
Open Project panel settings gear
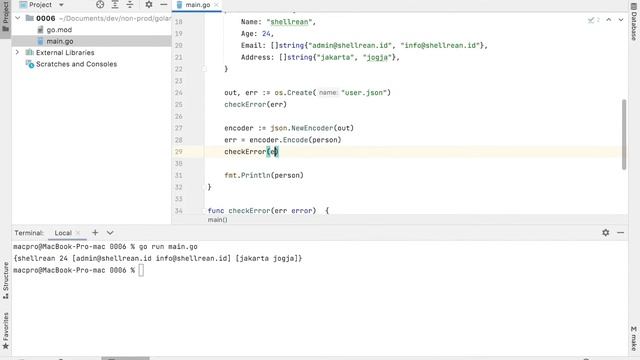coord(149,4)
